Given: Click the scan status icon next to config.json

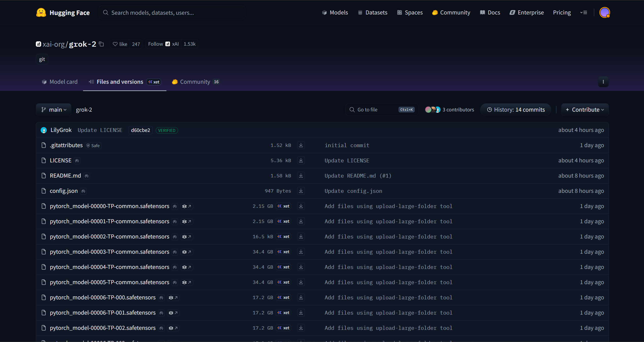Looking at the screenshot, I should 83,191.
